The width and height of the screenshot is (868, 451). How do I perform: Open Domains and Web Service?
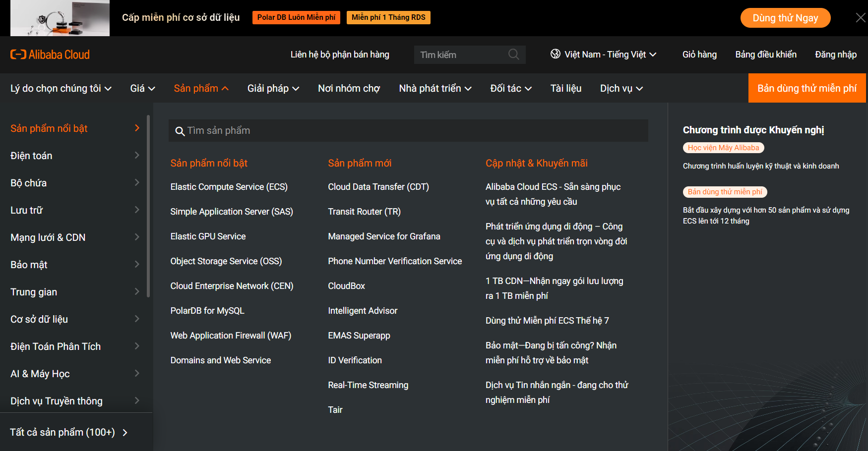tap(221, 360)
